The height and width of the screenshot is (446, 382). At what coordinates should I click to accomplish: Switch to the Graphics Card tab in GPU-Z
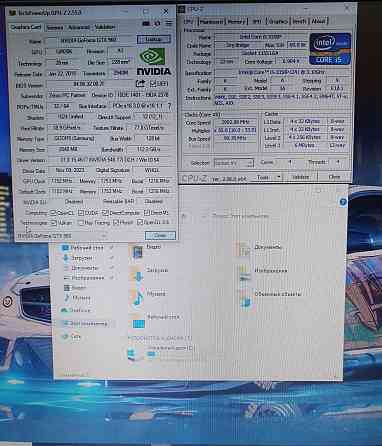point(26,27)
